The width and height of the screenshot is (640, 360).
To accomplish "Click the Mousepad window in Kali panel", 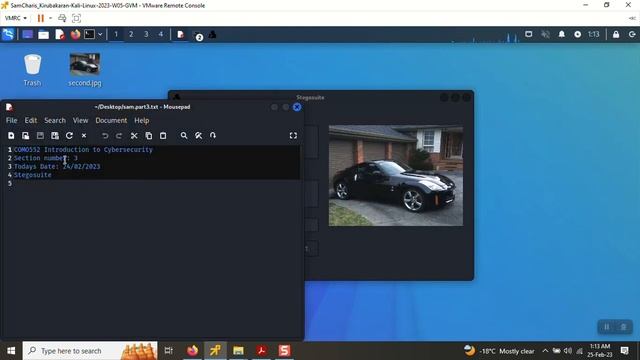I will point(180,35).
